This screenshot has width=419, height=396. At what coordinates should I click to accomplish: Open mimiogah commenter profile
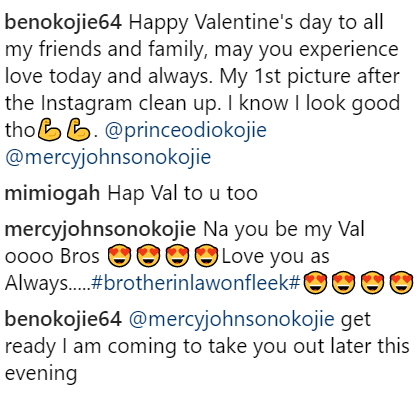click(52, 193)
